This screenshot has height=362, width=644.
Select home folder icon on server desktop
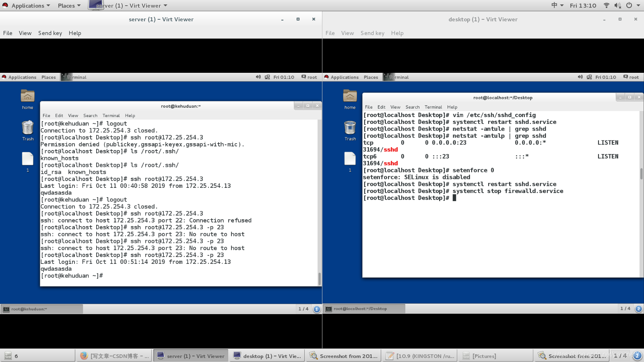[28, 100]
